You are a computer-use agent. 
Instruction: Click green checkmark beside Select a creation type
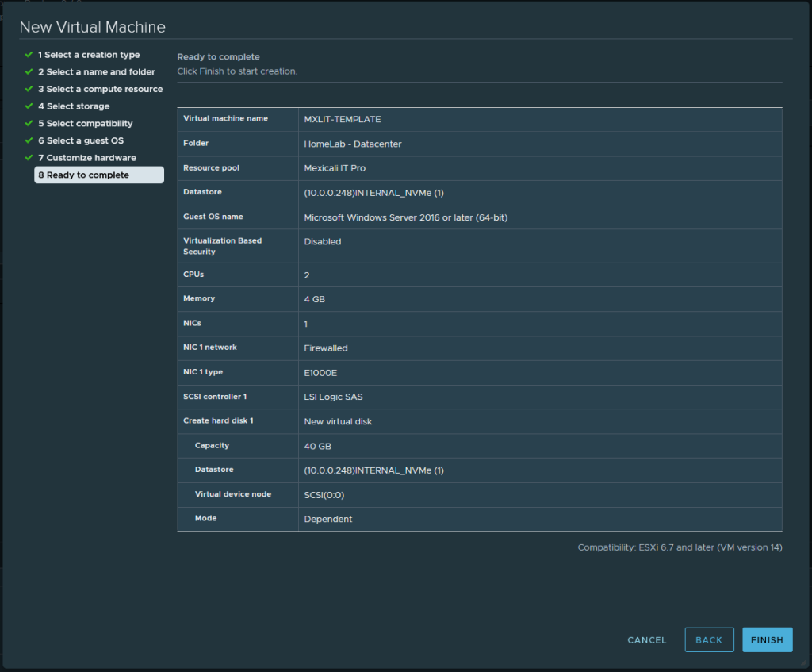29,55
